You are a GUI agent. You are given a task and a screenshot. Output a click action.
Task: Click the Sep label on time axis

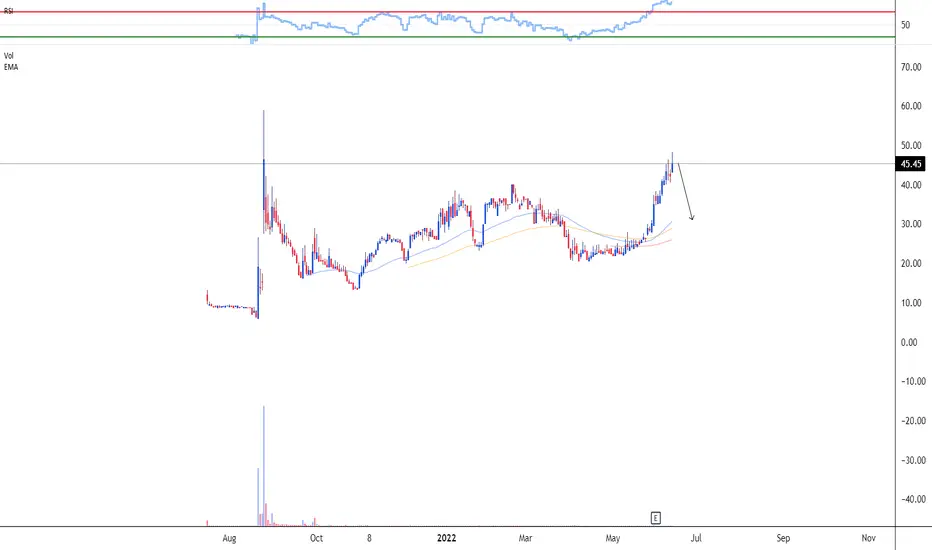tap(783, 538)
